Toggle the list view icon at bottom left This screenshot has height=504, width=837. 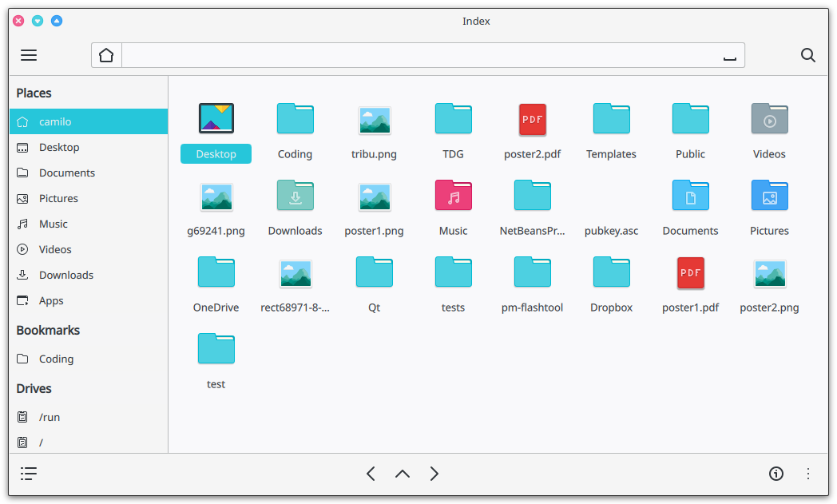pos(29,474)
